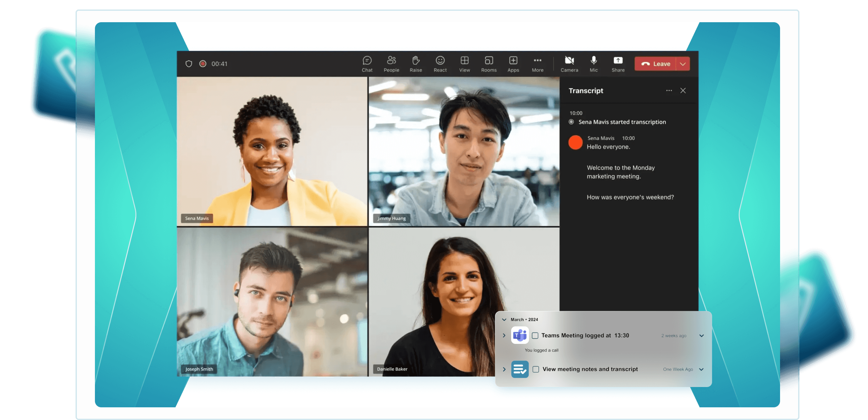Close the Transcript panel
The height and width of the screenshot is (420, 868).
point(683,91)
